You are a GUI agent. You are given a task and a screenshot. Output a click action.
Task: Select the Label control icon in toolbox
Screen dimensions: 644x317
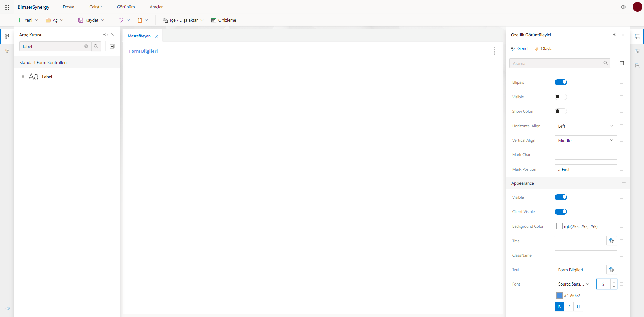tap(34, 77)
